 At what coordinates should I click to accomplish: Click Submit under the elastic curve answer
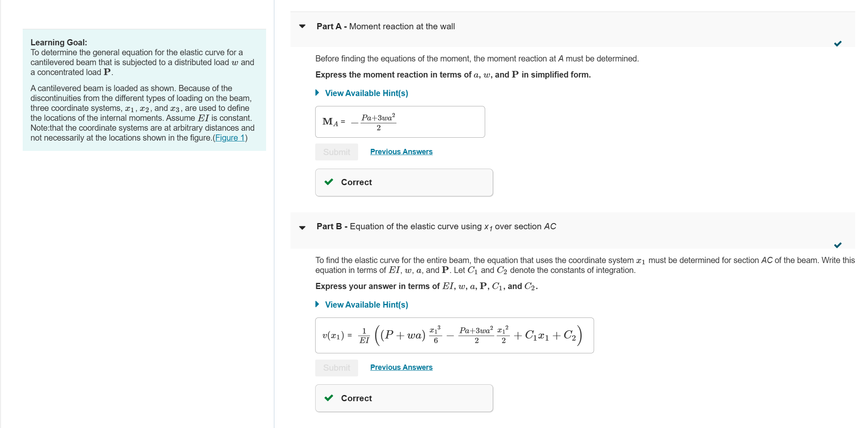336,367
